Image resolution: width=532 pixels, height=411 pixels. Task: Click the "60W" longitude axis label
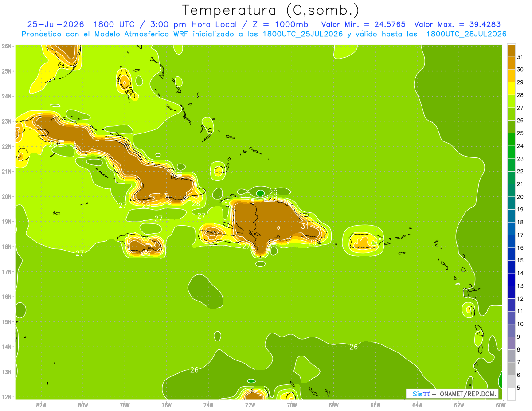click(501, 405)
